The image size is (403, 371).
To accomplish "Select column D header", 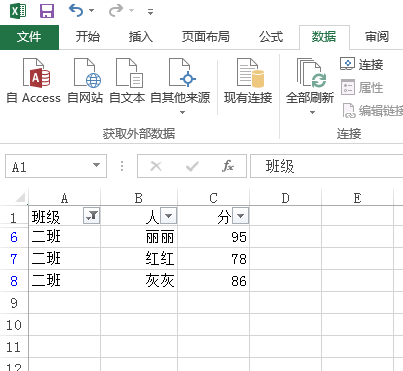I will click(286, 198).
